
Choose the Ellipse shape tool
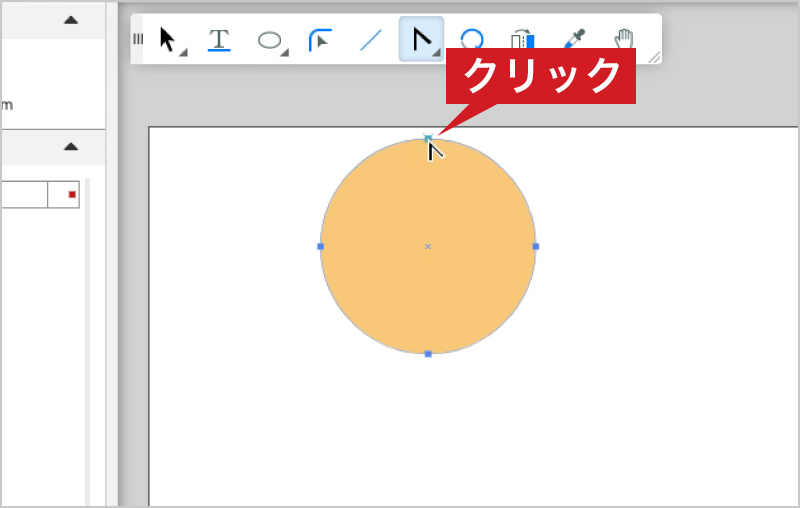[271, 41]
